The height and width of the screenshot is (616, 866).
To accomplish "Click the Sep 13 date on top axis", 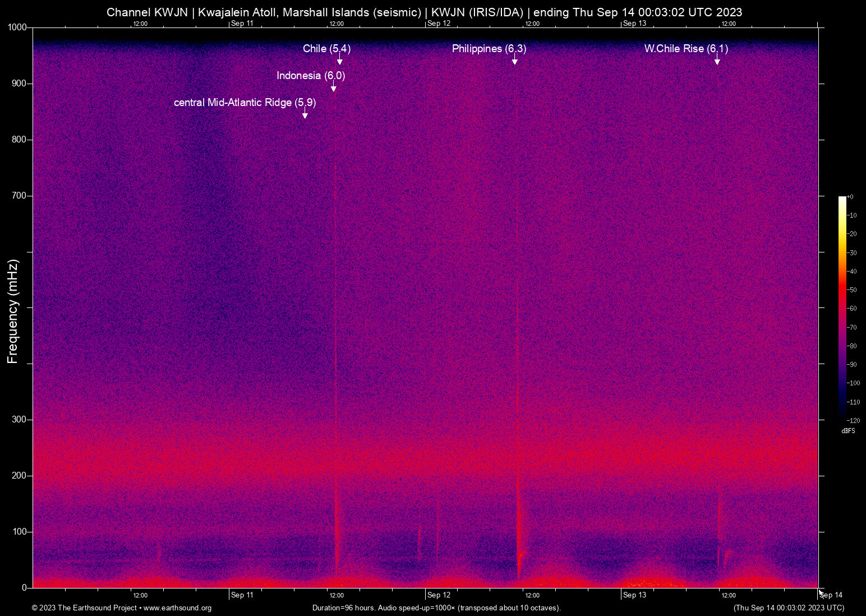I will pyautogui.click(x=634, y=24).
